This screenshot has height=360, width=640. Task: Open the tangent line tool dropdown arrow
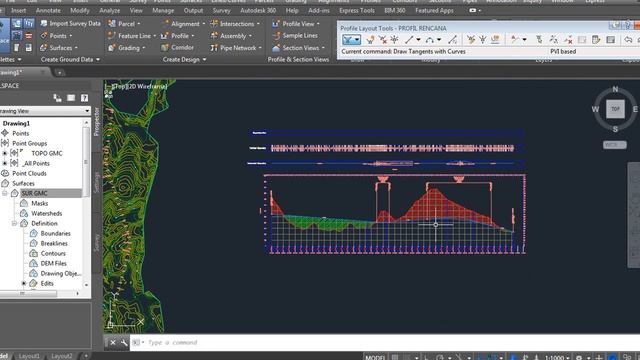tap(418, 40)
